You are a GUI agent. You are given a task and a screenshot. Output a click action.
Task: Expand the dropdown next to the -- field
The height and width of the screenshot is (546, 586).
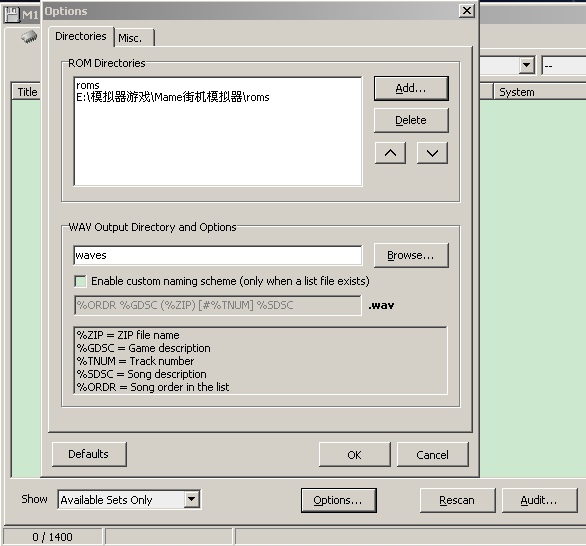527,65
